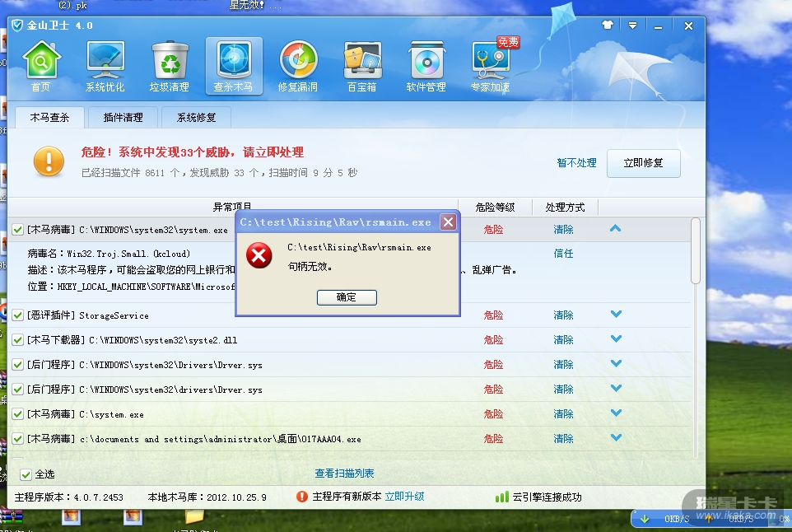Click the 危险等级 column header

click(x=495, y=208)
